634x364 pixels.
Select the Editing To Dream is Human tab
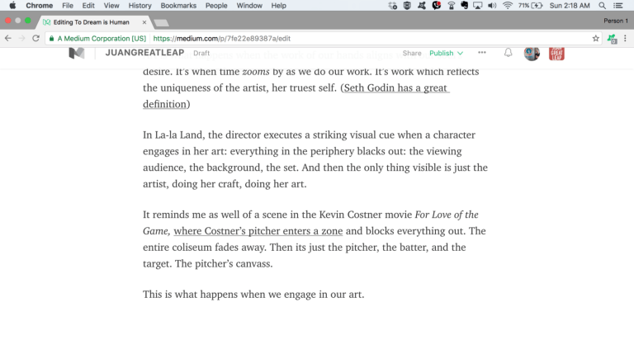[91, 22]
